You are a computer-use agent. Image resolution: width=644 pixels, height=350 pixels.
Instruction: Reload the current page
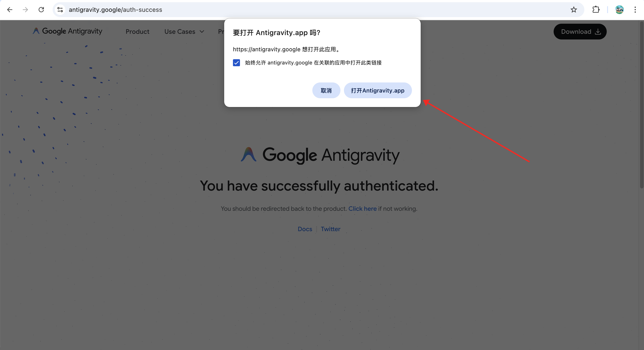[x=41, y=10]
